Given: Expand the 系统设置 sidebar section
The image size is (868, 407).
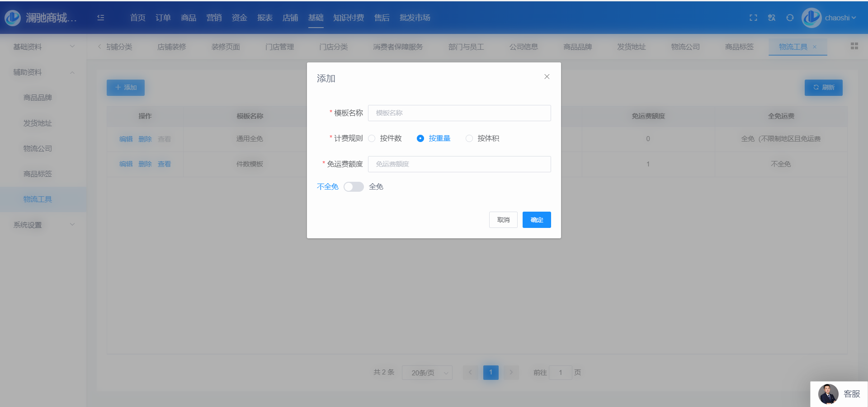Looking at the screenshot, I should click(43, 225).
